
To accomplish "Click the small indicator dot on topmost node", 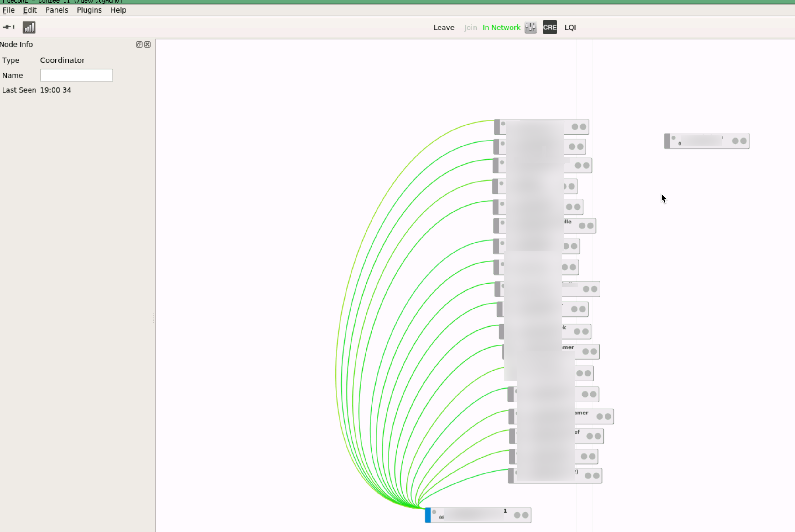I will pos(503,124).
